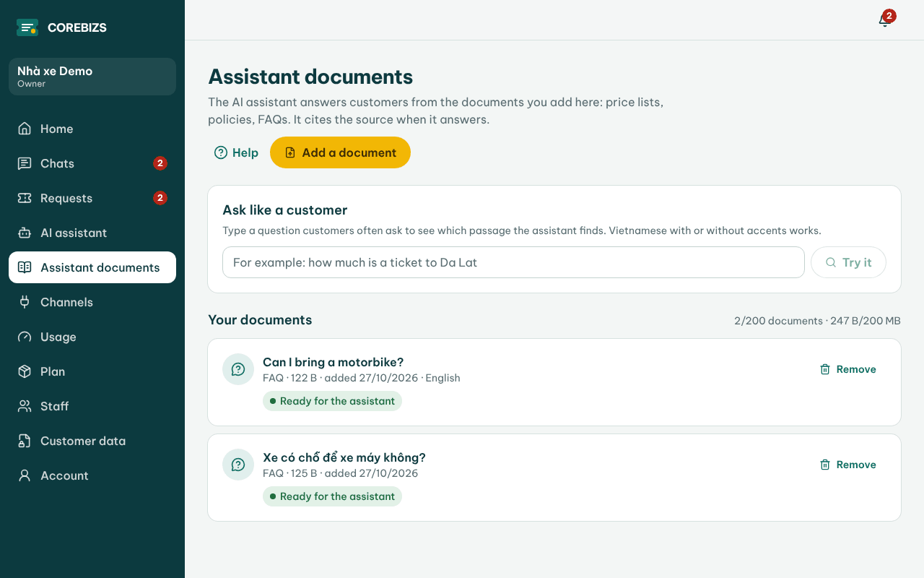Click the Home house icon
This screenshot has width=924, height=578.
click(x=25, y=129)
